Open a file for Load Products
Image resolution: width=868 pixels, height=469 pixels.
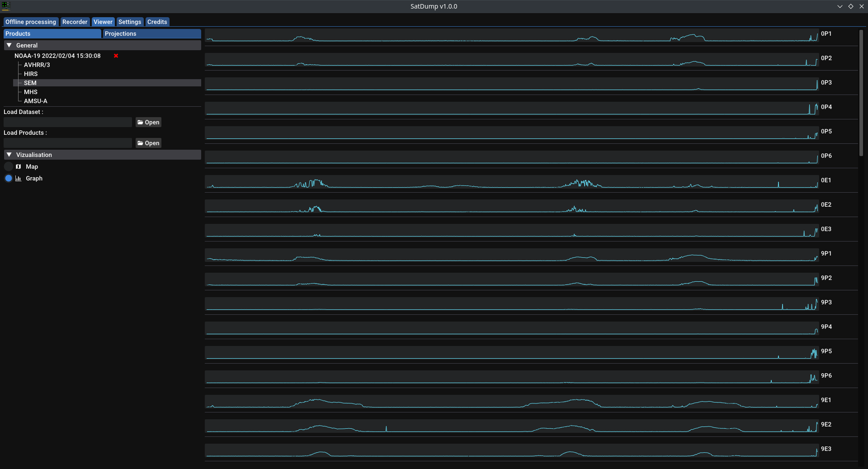[148, 143]
